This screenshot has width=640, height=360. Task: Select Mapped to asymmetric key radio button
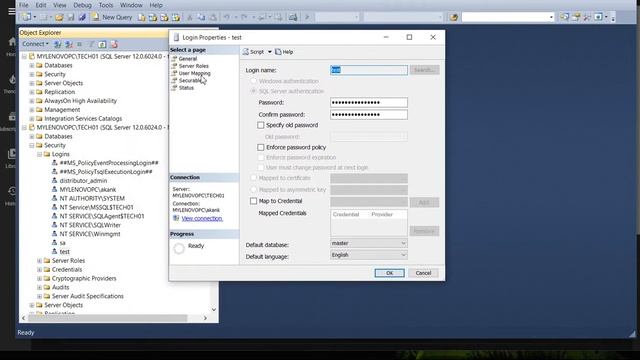point(253,190)
